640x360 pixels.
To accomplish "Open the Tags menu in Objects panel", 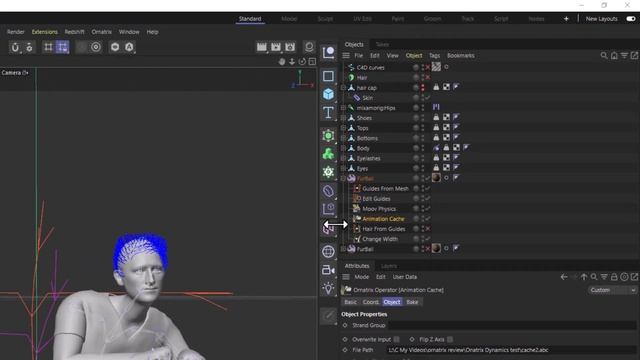I will (434, 56).
